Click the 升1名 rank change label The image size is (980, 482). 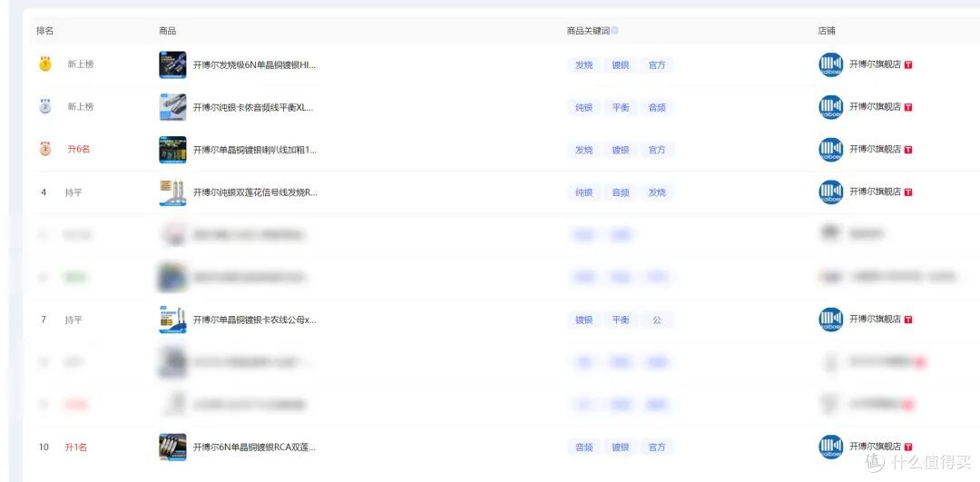pos(75,447)
